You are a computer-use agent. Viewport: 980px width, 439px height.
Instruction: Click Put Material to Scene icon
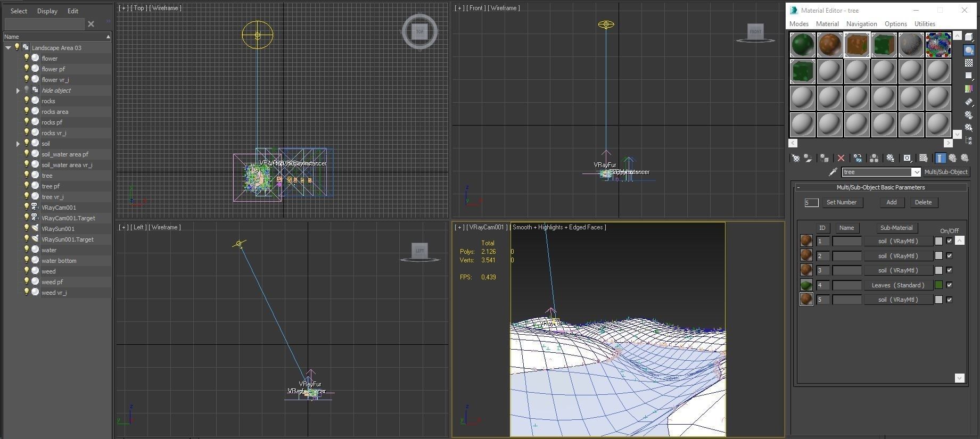point(808,158)
